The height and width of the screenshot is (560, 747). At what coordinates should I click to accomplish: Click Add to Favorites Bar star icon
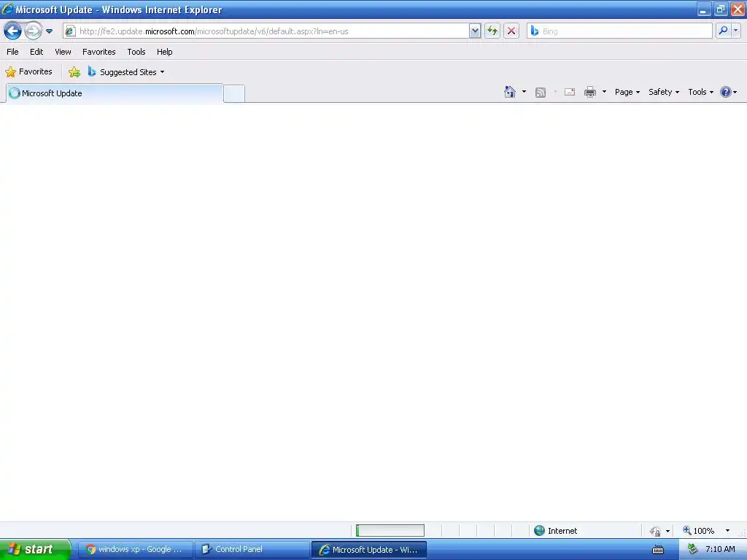(74, 72)
